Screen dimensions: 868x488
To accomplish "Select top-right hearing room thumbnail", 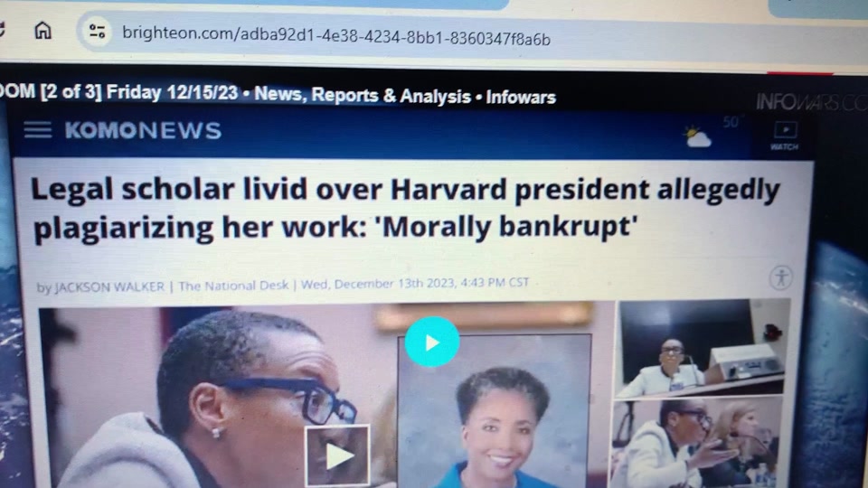I will coord(702,349).
